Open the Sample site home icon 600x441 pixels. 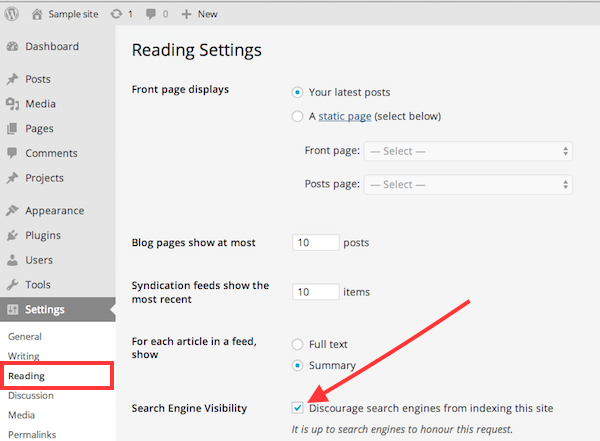pyautogui.click(x=37, y=14)
